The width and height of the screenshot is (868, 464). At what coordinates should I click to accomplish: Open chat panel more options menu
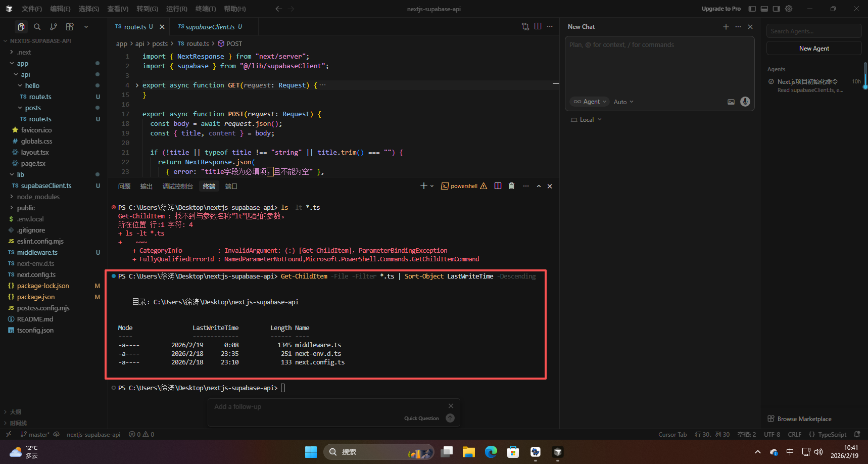(738, 27)
